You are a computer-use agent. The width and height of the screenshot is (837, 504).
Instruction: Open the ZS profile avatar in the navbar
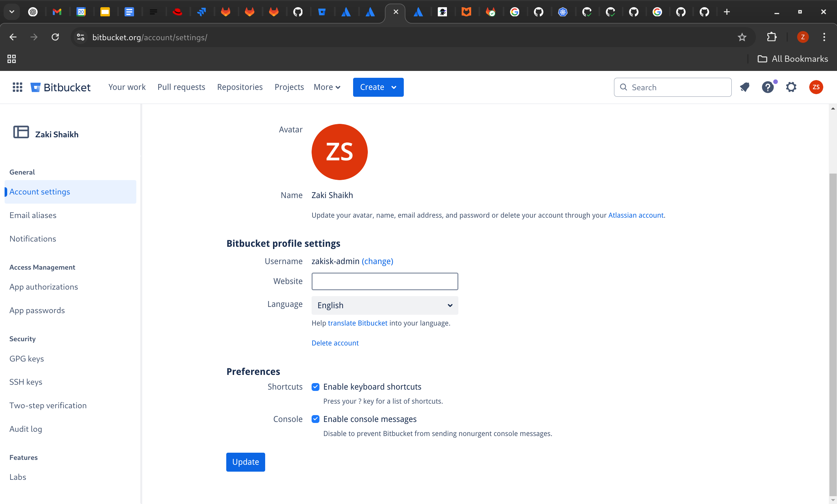click(x=816, y=87)
